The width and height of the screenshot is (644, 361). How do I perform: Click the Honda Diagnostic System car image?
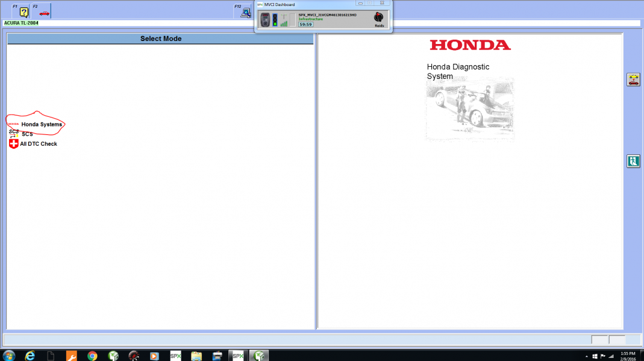(469, 110)
